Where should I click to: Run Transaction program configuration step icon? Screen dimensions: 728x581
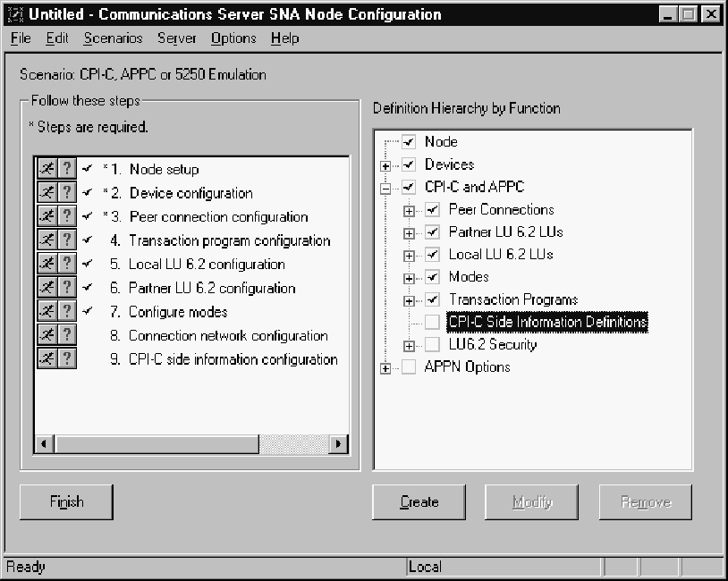(47, 240)
